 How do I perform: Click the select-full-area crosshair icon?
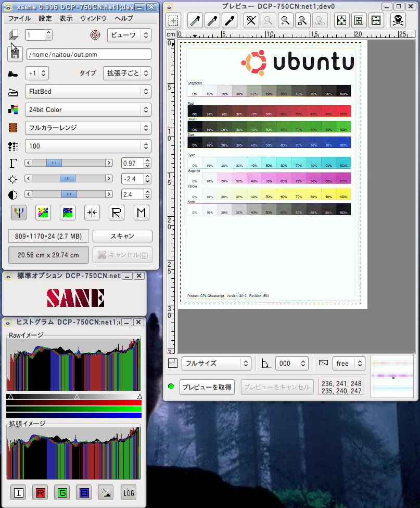click(x=376, y=21)
